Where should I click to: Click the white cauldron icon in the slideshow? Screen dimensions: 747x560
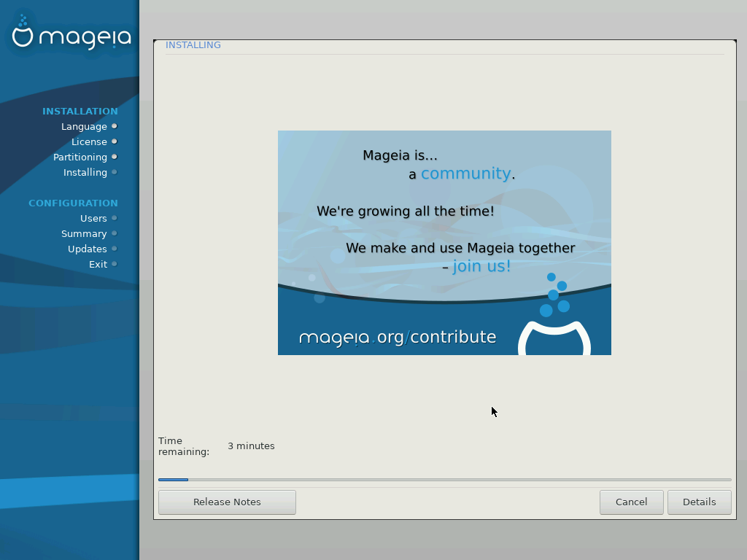(x=554, y=338)
